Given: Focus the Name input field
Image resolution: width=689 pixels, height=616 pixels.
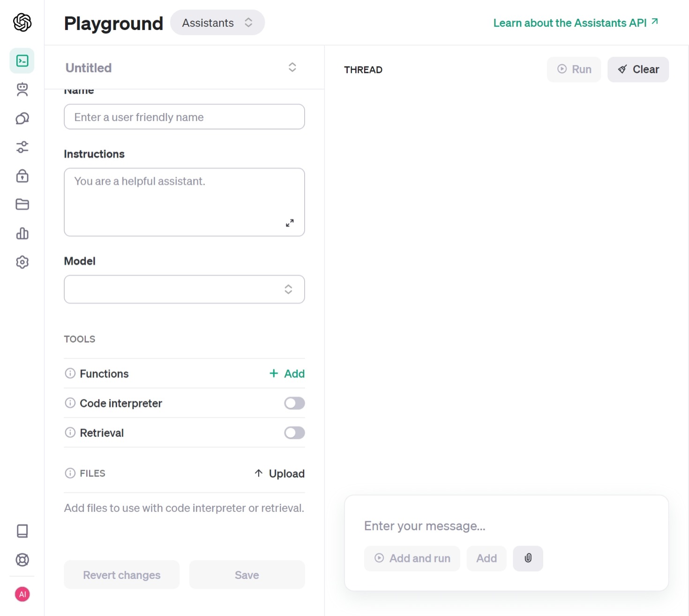Looking at the screenshot, I should coord(184,117).
